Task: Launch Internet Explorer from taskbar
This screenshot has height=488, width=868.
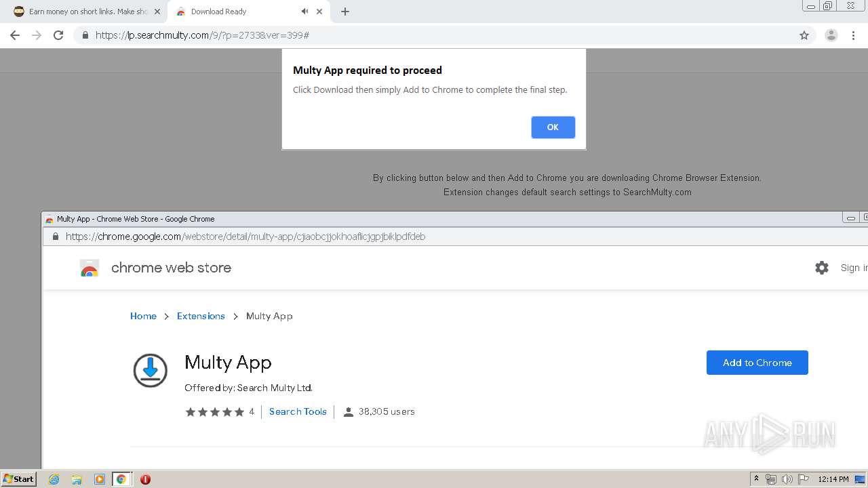Action: 54,479
